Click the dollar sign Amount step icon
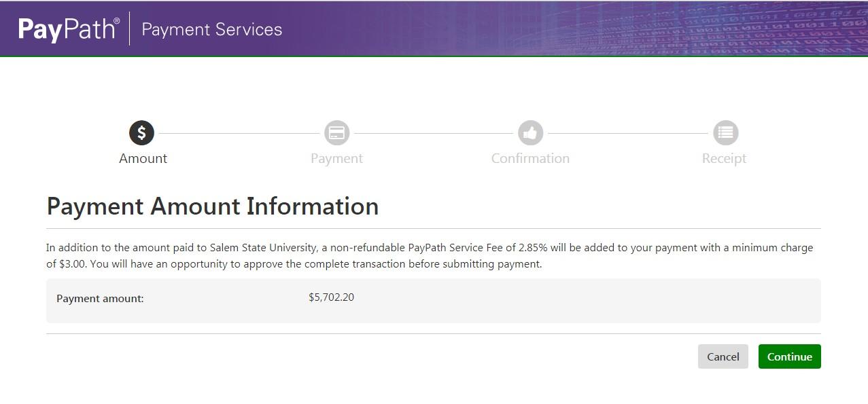Viewport: 868px width, 404px height. click(x=141, y=133)
